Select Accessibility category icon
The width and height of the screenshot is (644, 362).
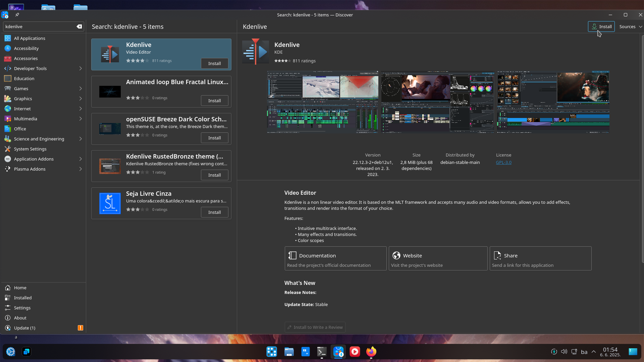(x=8, y=48)
